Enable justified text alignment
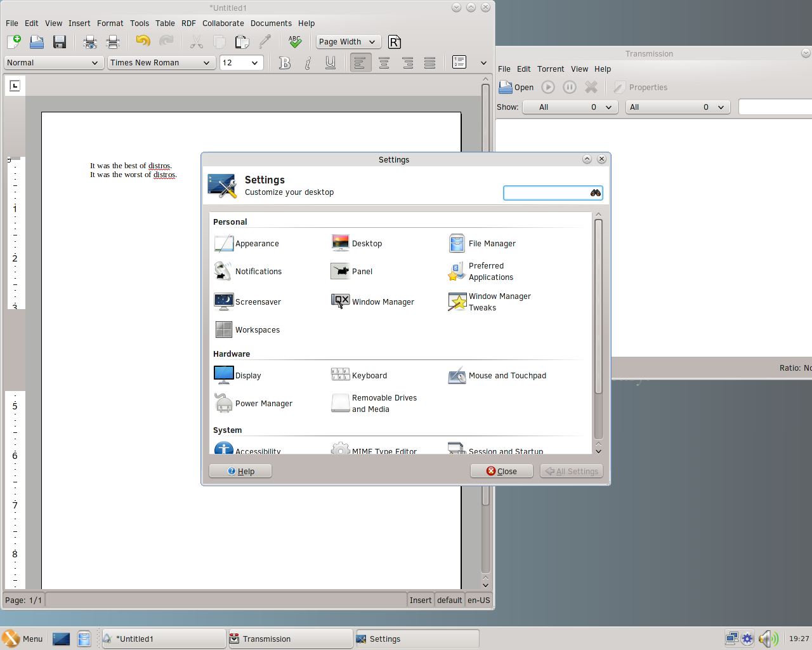 [429, 62]
